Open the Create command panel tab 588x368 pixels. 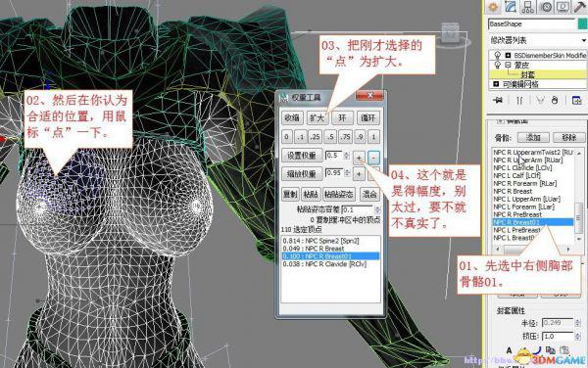[493, 7]
